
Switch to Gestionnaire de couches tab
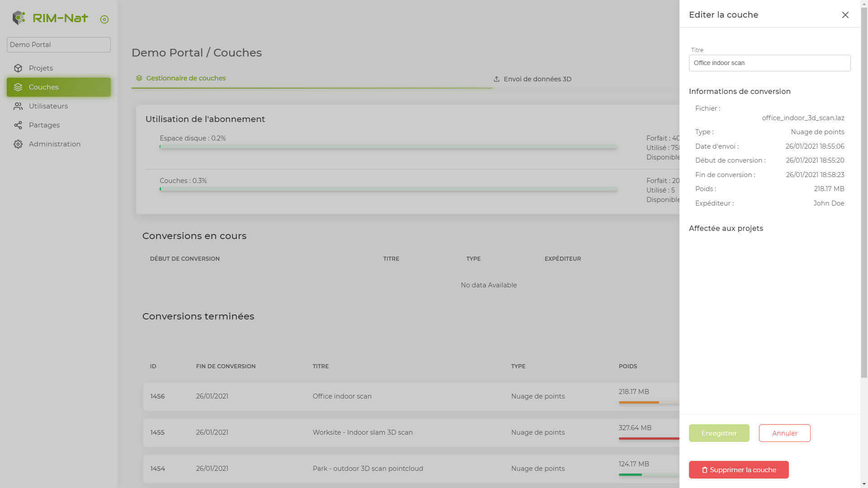(x=186, y=78)
